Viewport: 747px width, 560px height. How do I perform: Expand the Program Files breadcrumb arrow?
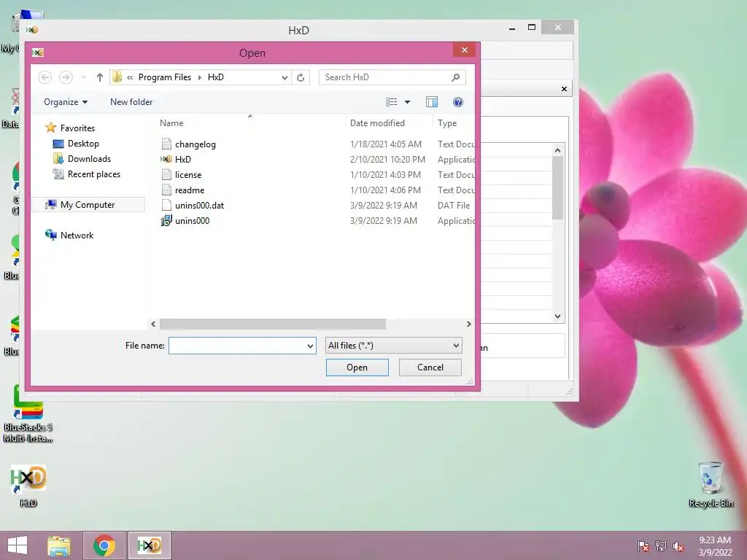point(200,77)
